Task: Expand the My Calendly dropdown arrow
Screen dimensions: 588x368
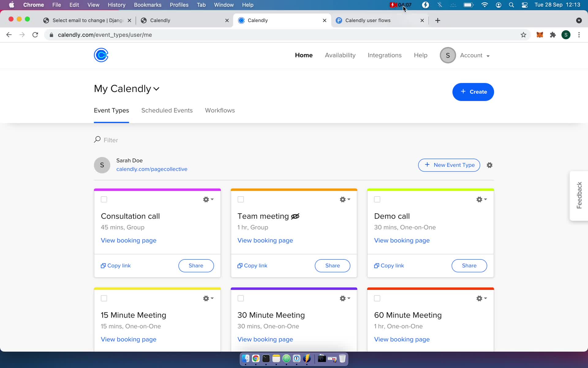Action: 156,89
